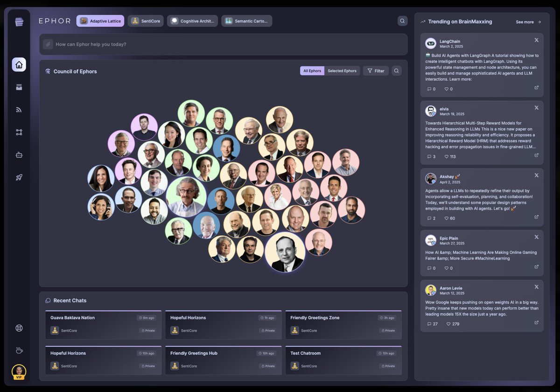
Task: Open Aaron Levie profile avatar
Action: pos(431,290)
